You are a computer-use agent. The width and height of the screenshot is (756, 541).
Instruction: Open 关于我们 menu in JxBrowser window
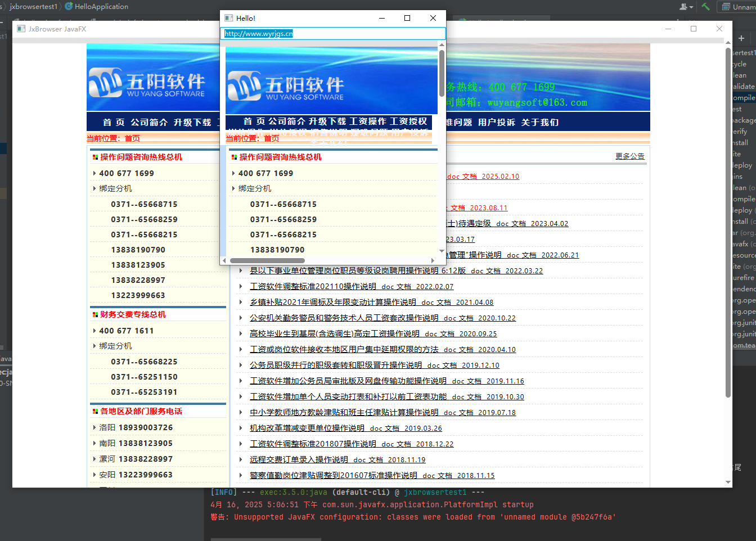[540, 123]
